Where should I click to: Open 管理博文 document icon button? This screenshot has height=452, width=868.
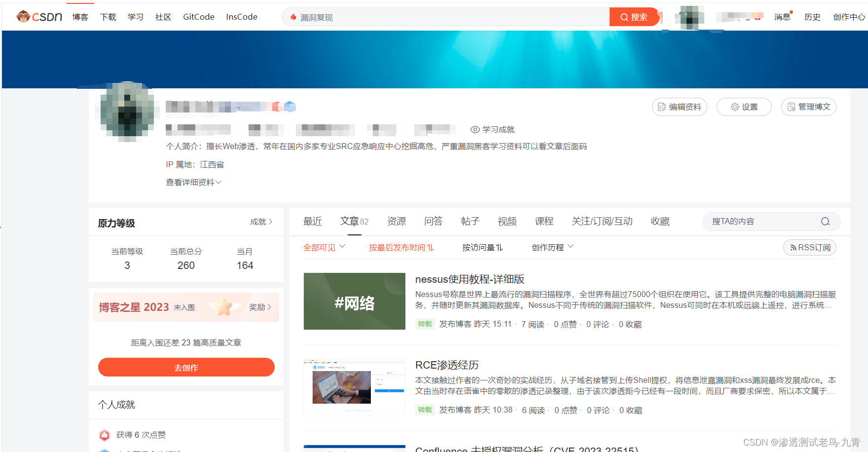point(809,107)
